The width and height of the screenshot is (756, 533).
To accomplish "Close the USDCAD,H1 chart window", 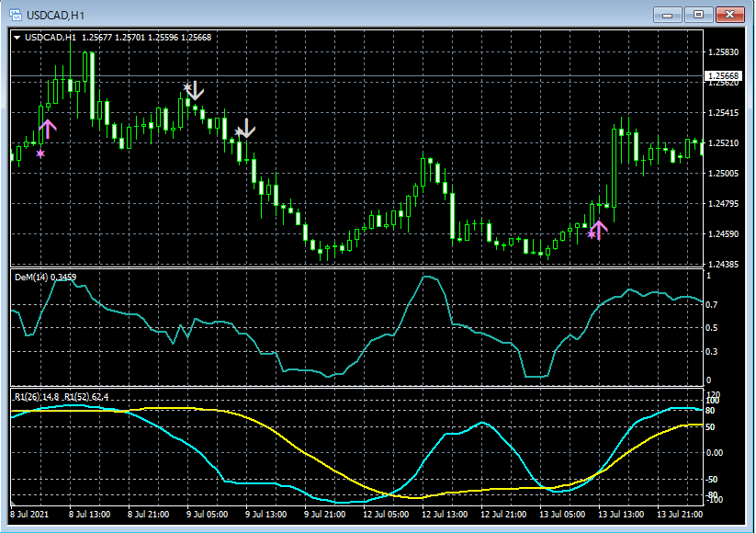I will [730, 15].
